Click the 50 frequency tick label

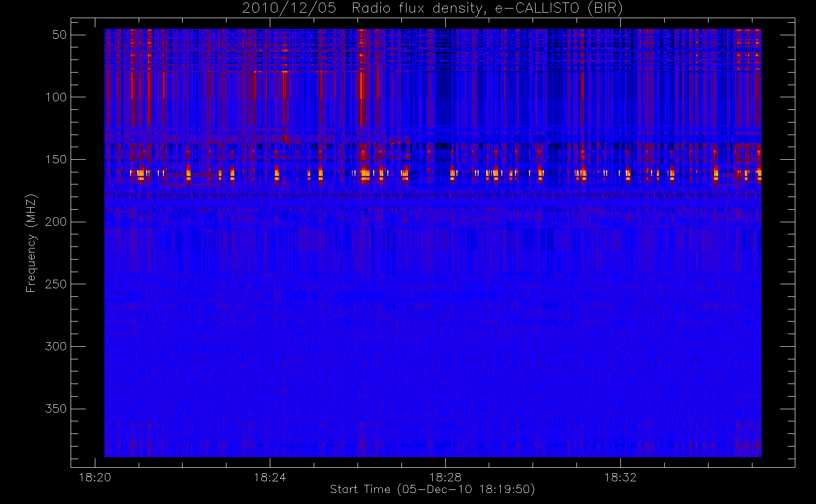point(60,35)
